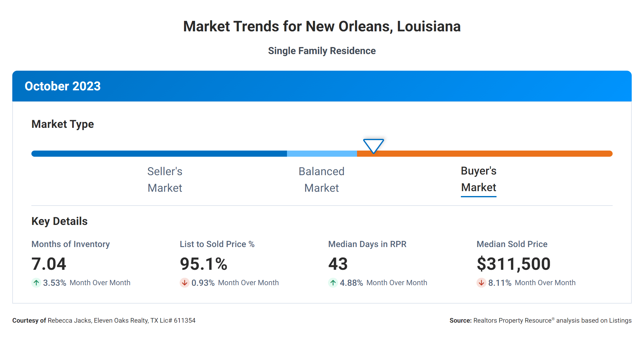
Task: Click the Courtesy of Rebecca Jacks credit
Action: click(x=104, y=320)
